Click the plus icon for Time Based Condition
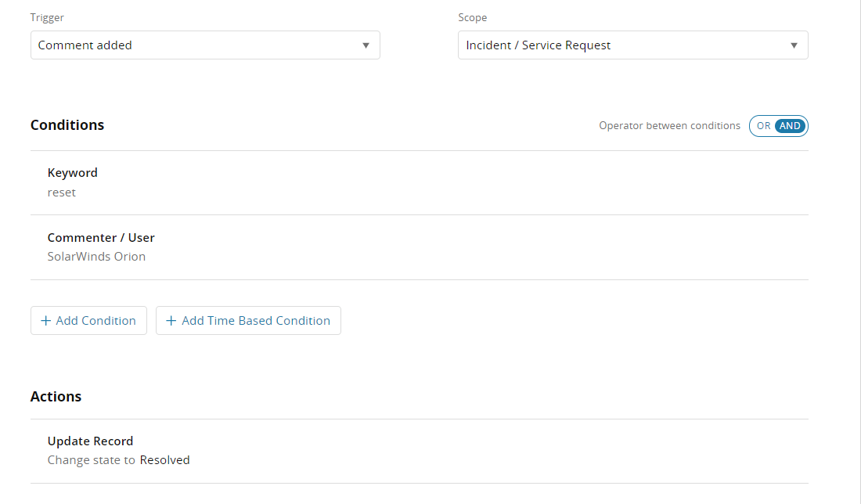The image size is (861, 504). coord(171,321)
